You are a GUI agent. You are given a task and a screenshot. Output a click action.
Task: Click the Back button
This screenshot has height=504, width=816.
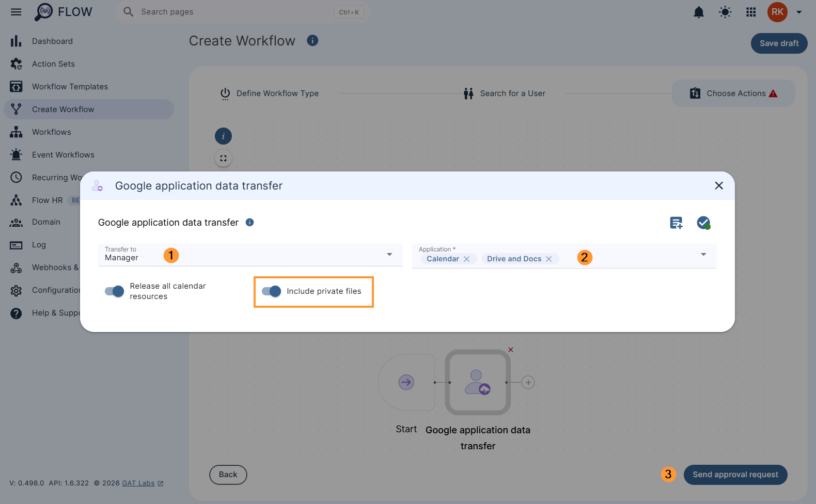click(x=228, y=475)
